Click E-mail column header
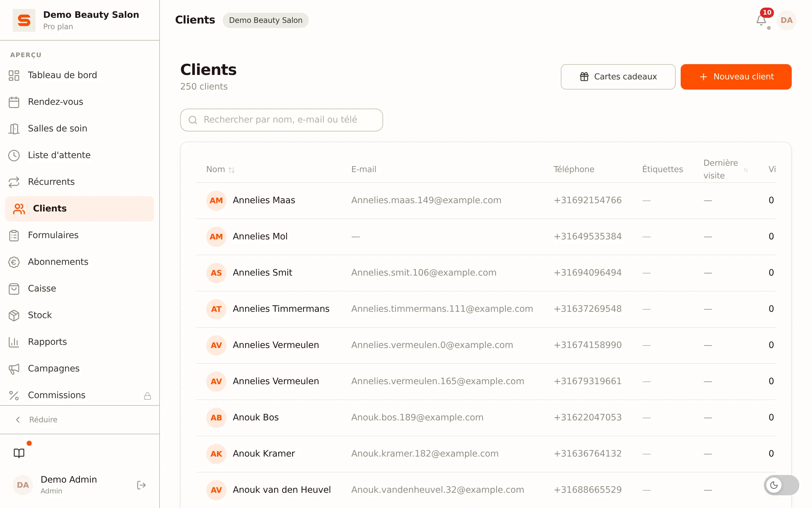Image resolution: width=812 pixels, height=508 pixels. (x=364, y=169)
